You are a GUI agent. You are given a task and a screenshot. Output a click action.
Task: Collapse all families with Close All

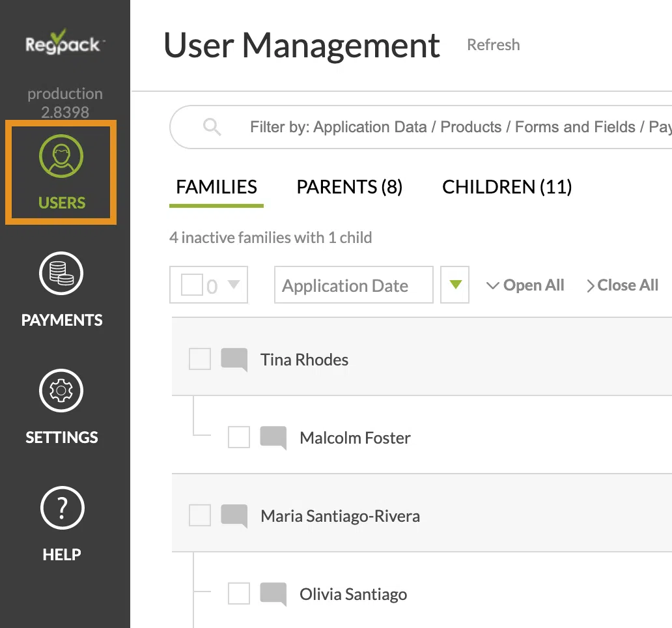(623, 285)
